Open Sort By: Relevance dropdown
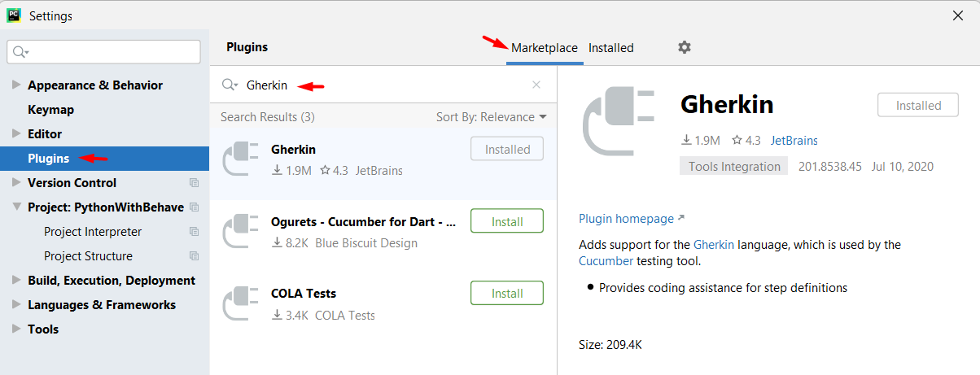Image resolution: width=980 pixels, height=375 pixels. [492, 117]
